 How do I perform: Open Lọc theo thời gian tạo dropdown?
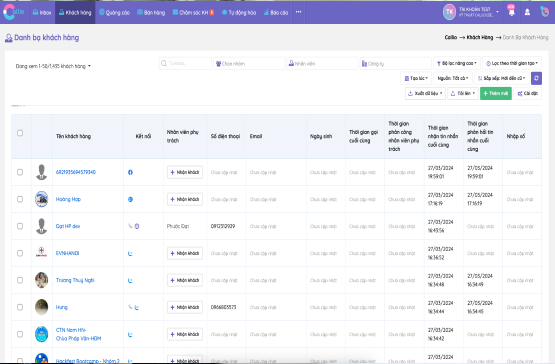[x=512, y=63]
